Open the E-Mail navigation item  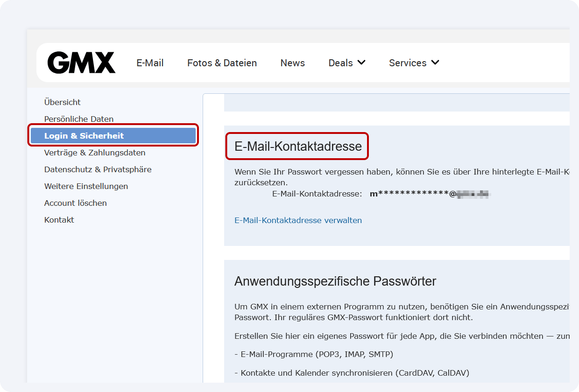[150, 63]
